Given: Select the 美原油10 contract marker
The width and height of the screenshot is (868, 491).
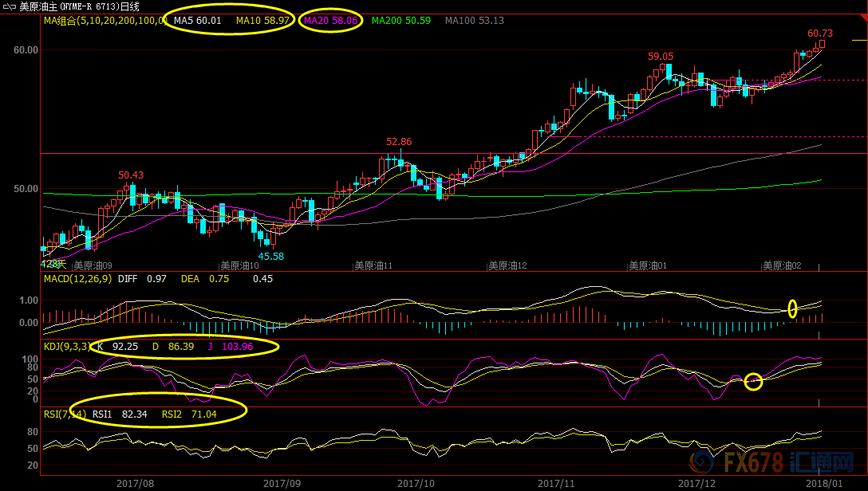Looking at the screenshot, I should coord(239,266).
